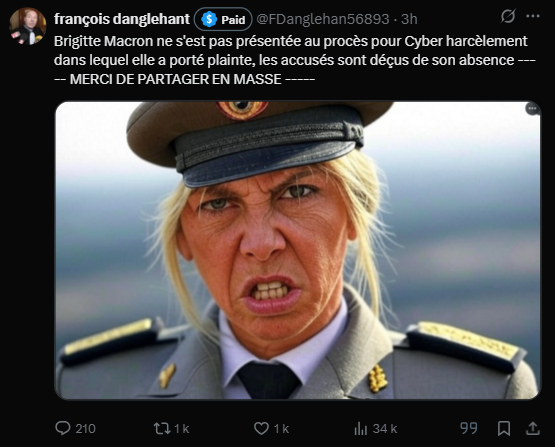Click the 34 k views count
Image resolution: width=555 pixels, height=447 pixels.
pos(385,429)
